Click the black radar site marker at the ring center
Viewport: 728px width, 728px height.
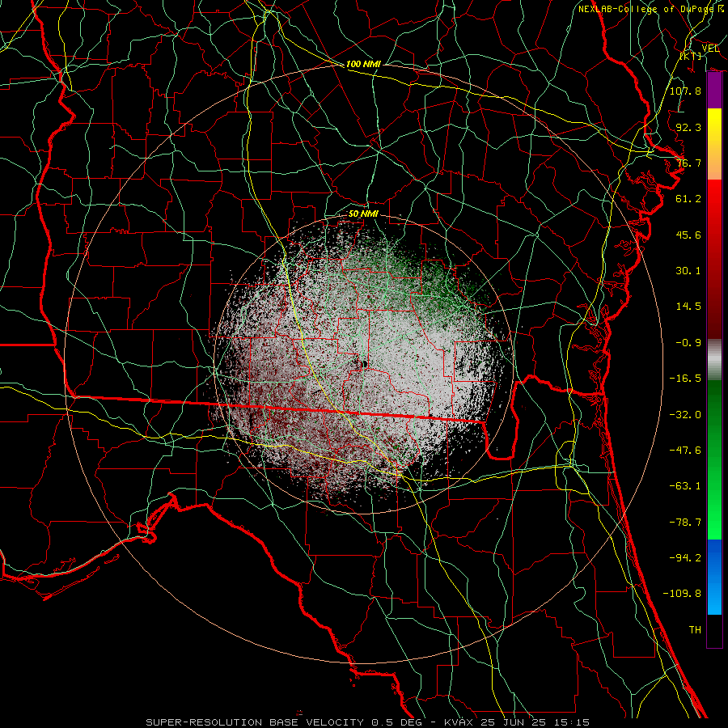[x=364, y=365]
